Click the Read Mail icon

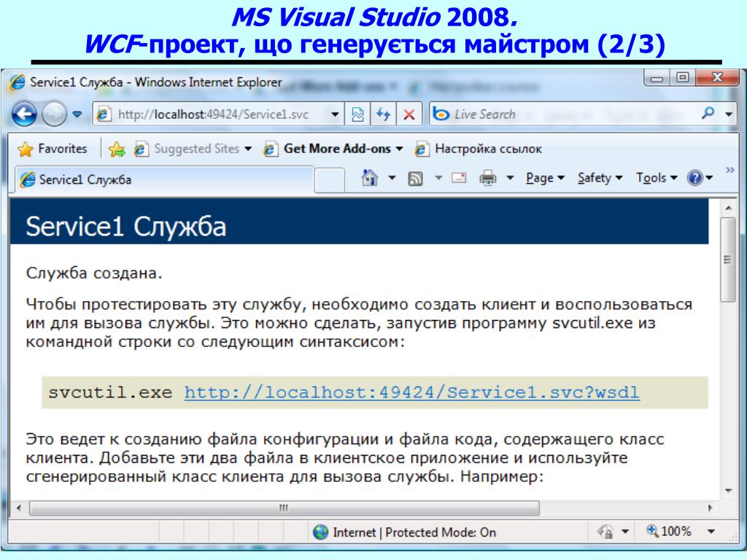(459, 178)
